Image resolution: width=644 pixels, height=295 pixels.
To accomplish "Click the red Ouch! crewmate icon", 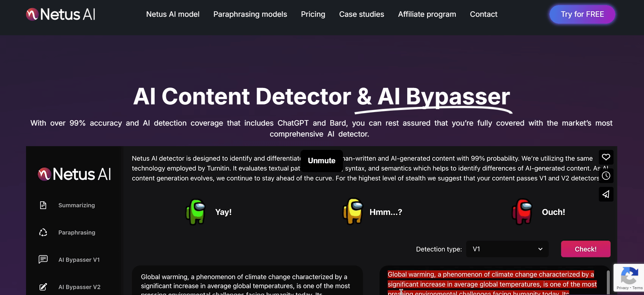I will point(522,211).
